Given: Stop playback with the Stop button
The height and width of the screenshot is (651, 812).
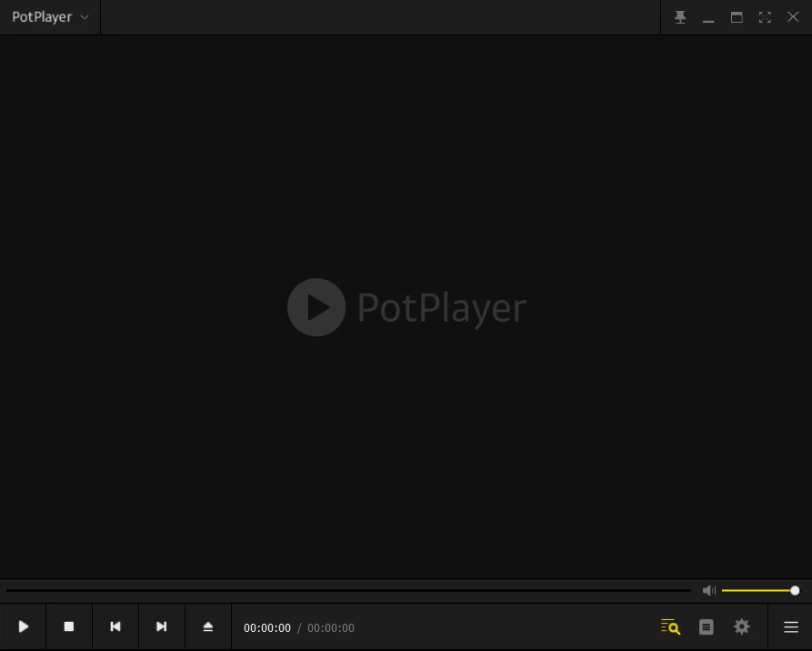Looking at the screenshot, I should [69, 626].
